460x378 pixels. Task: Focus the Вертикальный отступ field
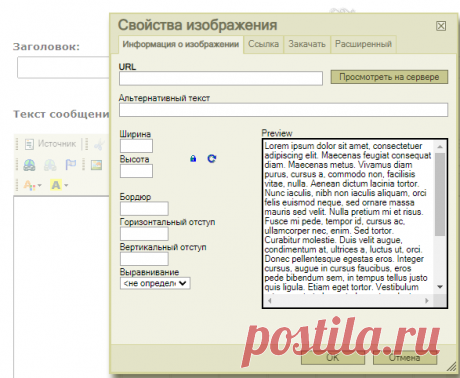[144, 259]
